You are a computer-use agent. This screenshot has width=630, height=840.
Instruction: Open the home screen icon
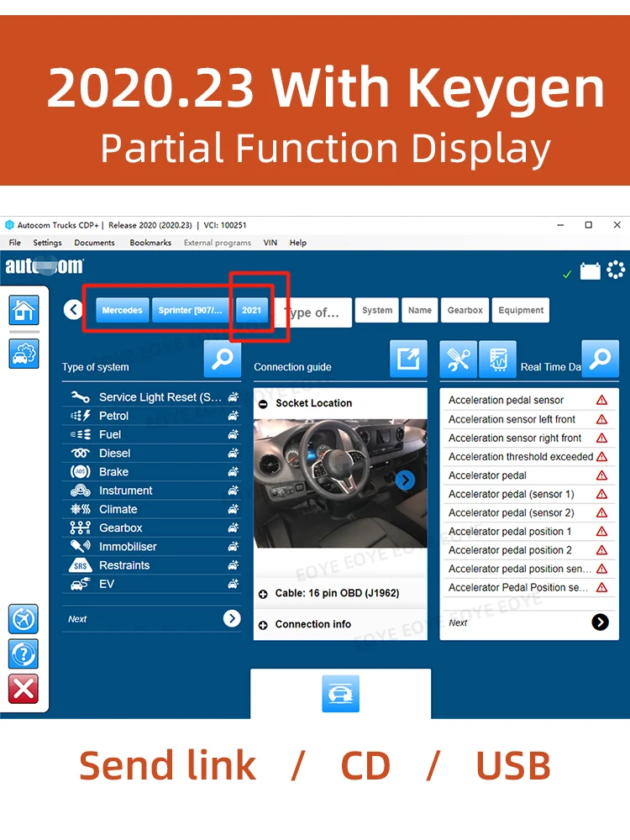pyautogui.click(x=24, y=310)
